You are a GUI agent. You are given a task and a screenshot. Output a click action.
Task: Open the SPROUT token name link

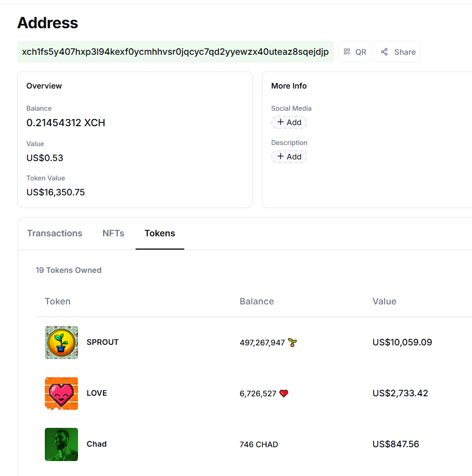pyautogui.click(x=102, y=342)
